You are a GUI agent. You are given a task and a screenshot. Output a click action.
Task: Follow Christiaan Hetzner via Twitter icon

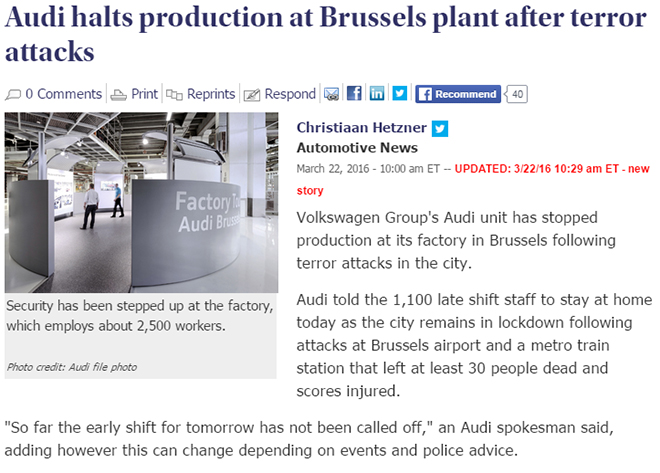(440, 129)
